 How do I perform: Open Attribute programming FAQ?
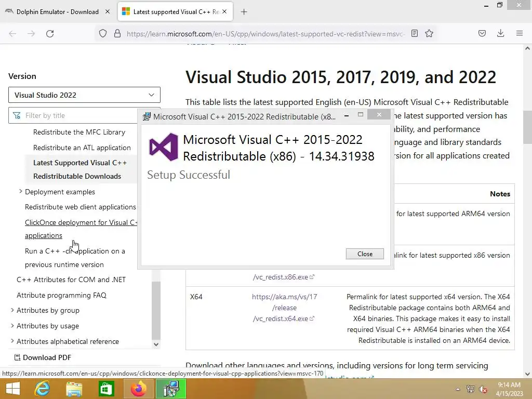tap(61, 295)
